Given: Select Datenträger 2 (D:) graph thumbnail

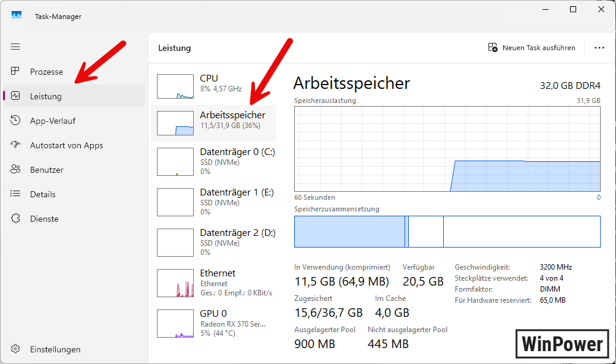Looking at the screenshot, I should [x=175, y=243].
